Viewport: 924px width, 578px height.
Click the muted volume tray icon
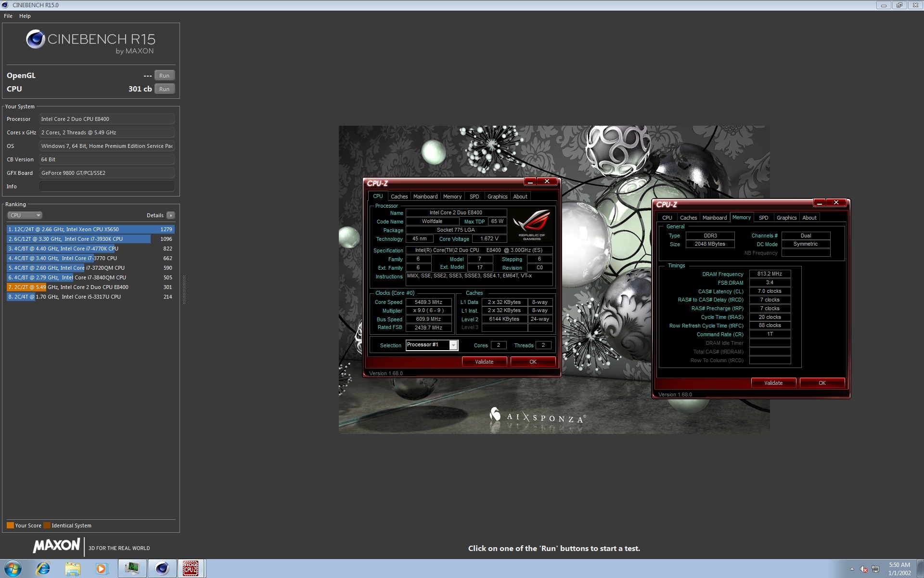pyautogui.click(x=863, y=569)
